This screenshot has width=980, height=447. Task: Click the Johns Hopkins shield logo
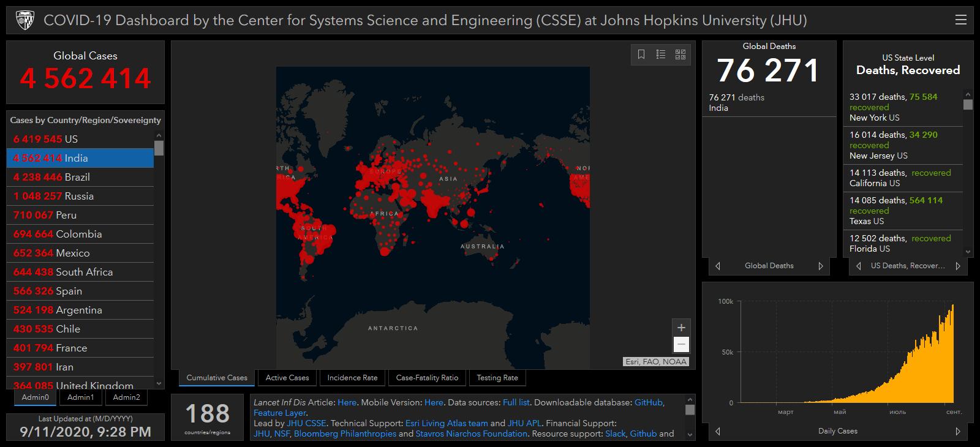(25, 20)
